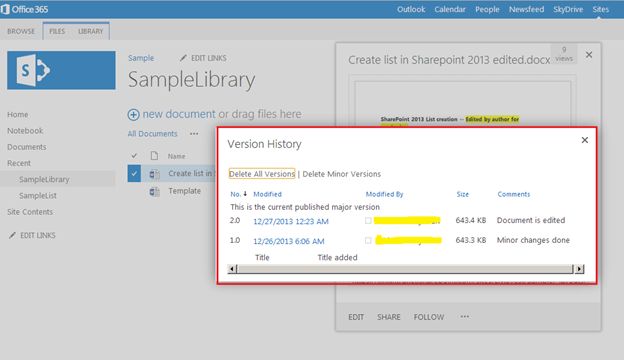Screen dimensions: 624x360
Task: Click the Size column header
Action: tap(462, 194)
